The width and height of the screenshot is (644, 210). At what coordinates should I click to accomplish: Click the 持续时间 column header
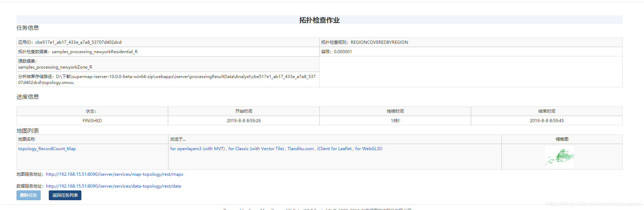(x=395, y=111)
